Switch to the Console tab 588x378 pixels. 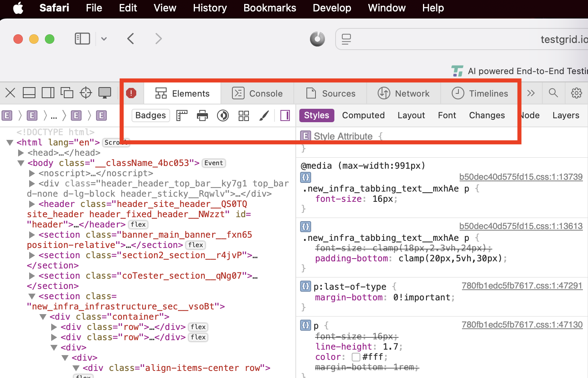tap(258, 93)
